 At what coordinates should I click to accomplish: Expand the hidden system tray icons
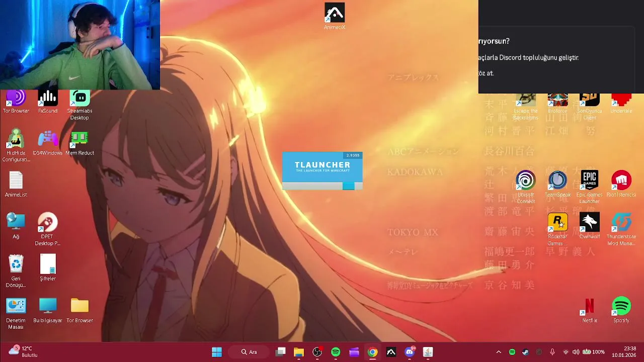pyautogui.click(x=499, y=352)
